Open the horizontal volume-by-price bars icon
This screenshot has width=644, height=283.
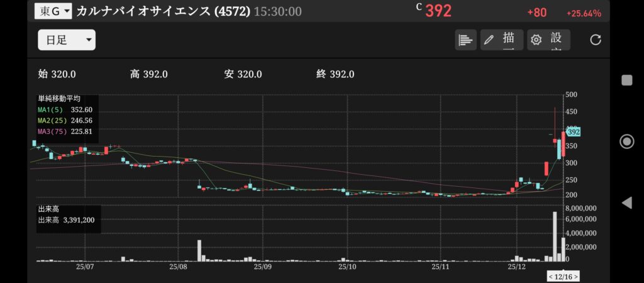tap(465, 40)
